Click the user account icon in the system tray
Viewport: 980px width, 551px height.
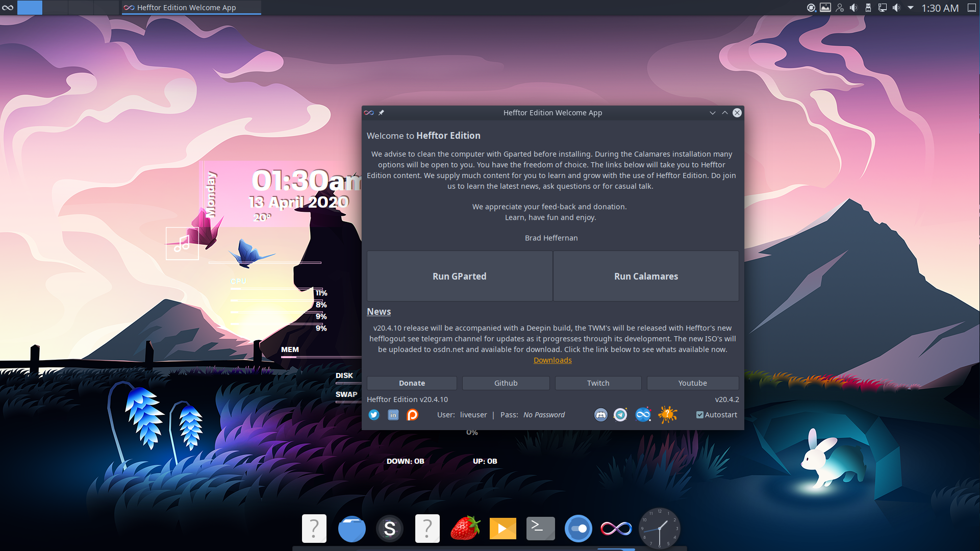(x=840, y=8)
